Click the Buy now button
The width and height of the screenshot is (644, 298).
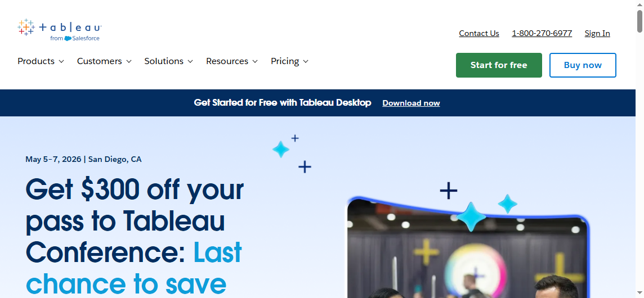(x=583, y=65)
